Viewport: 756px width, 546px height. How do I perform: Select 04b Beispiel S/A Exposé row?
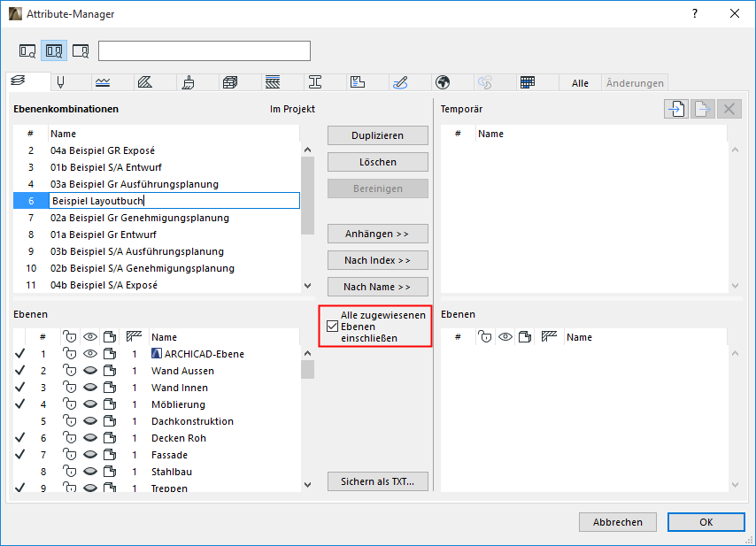157,285
